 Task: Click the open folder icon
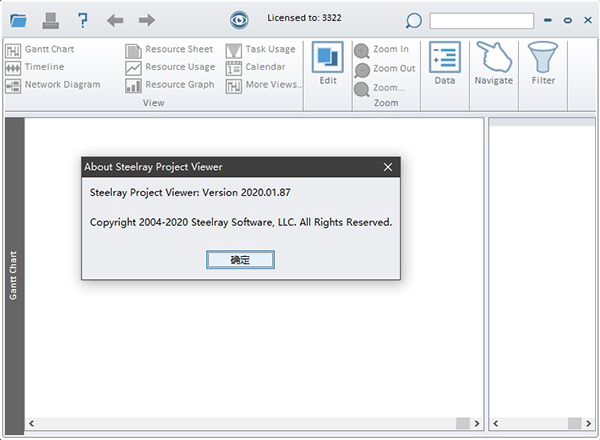click(x=19, y=20)
